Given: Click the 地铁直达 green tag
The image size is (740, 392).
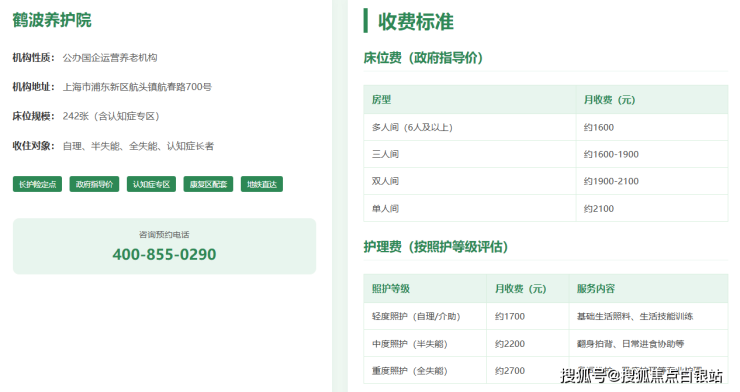Looking at the screenshot, I should (x=262, y=184).
